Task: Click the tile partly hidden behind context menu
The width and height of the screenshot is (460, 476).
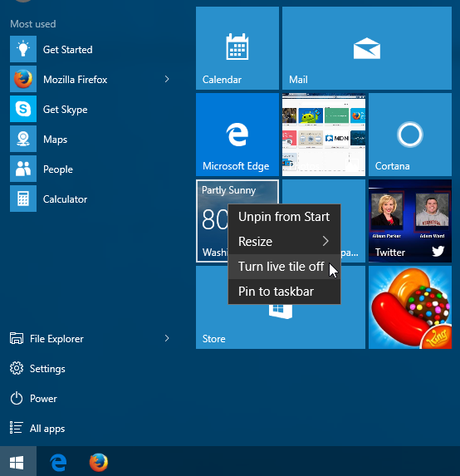Action: point(353,222)
